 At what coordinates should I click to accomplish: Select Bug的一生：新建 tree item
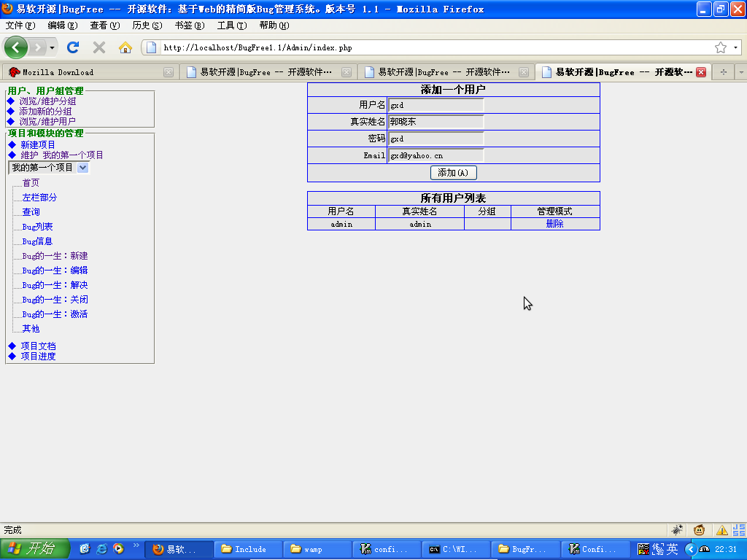pos(55,256)
